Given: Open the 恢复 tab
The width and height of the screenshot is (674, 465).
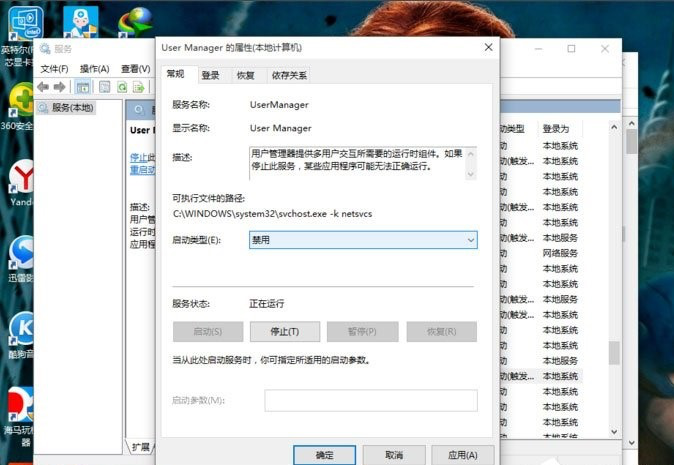Looking at the screenshot, I should point(245,75).
